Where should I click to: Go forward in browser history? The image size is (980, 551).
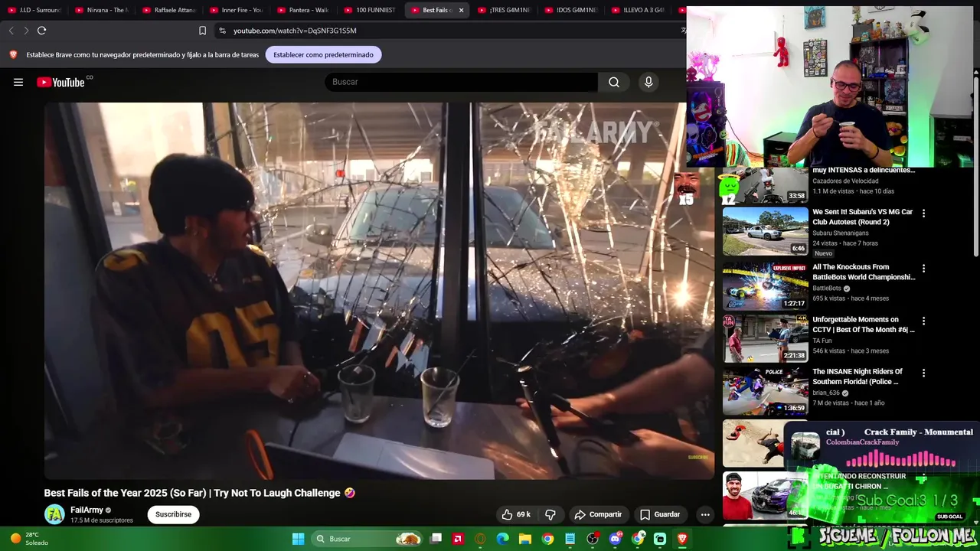coord(26,31)
